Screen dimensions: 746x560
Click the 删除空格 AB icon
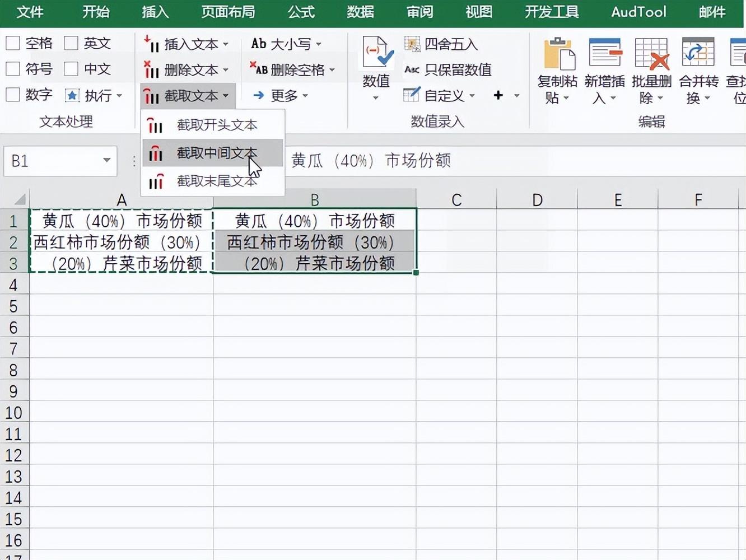click(258, 69)
